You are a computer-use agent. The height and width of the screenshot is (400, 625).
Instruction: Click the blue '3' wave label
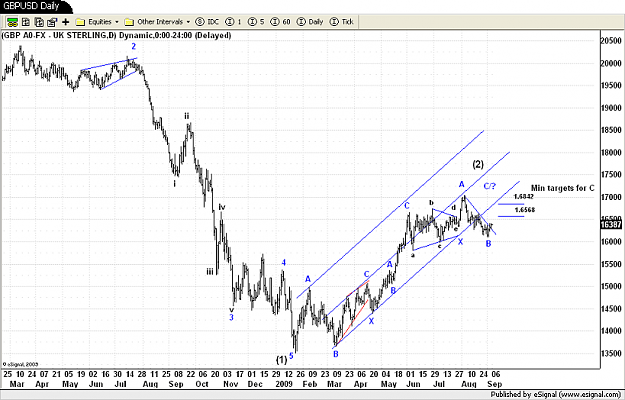click(x=231, y=317)
